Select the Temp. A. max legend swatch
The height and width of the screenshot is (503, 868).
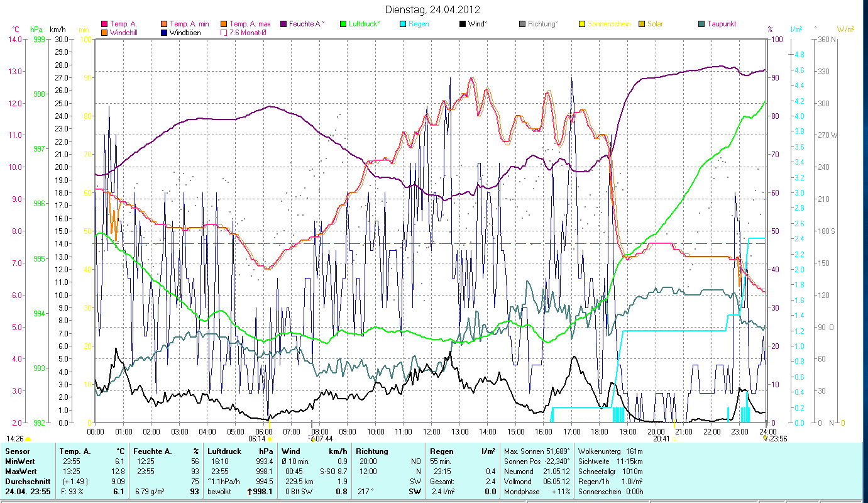pos(223,24)
